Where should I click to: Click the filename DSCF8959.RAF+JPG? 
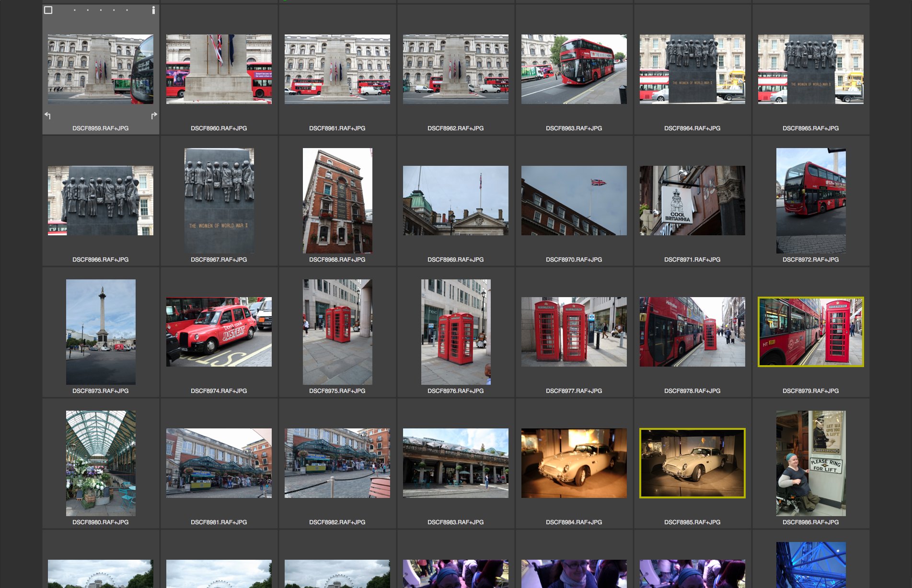[101, 128]
